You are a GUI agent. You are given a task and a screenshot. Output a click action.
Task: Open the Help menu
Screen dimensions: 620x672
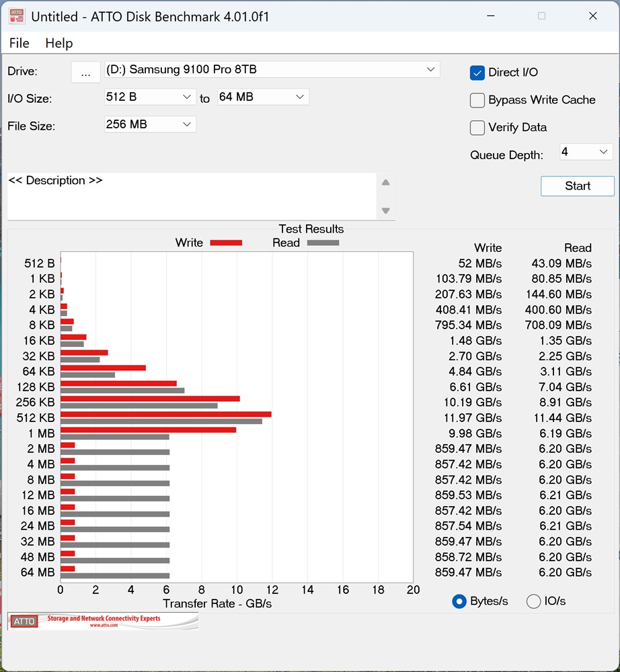point(59,43)
